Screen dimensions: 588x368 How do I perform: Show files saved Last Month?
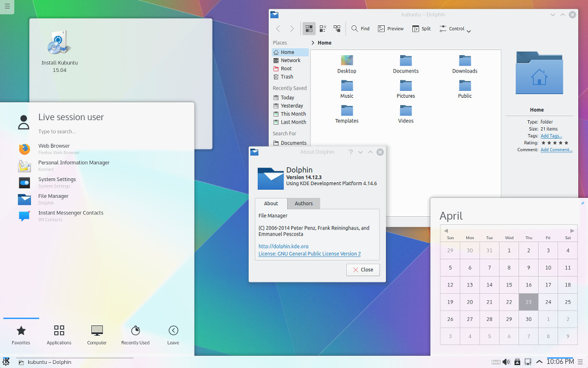point(290,122)
